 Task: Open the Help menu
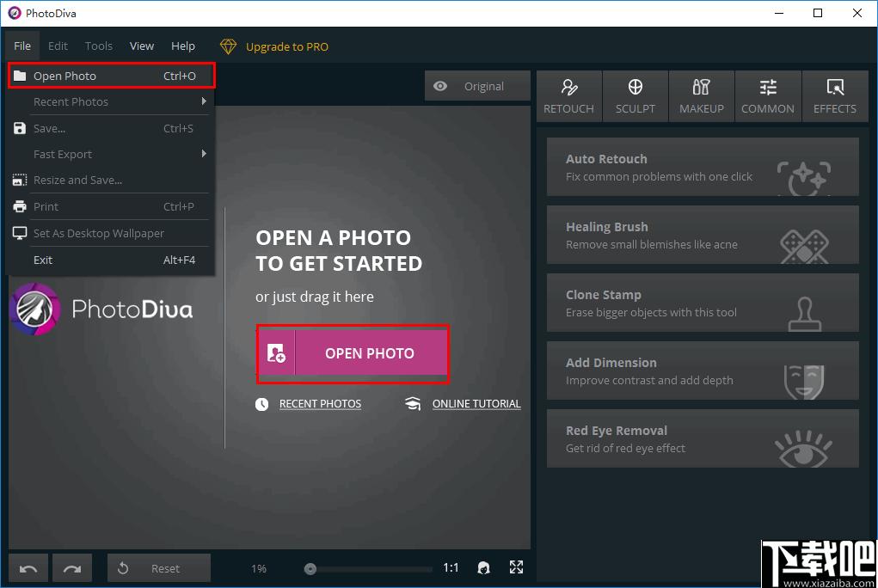coord(183,46)
